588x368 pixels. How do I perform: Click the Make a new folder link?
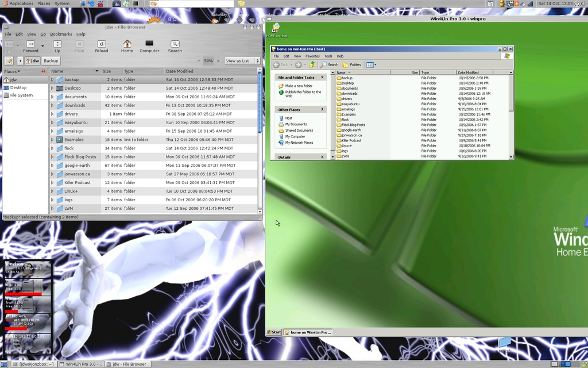(x=299, y=86)
